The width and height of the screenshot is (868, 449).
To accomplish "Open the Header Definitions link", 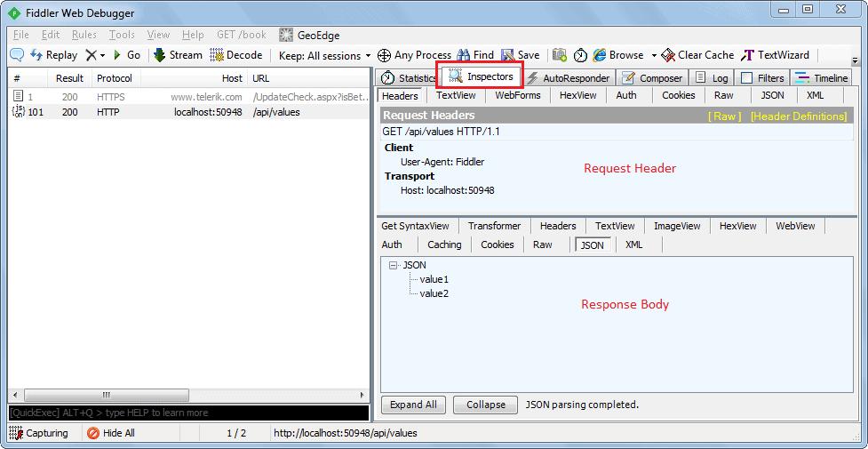I will point(798,116).
